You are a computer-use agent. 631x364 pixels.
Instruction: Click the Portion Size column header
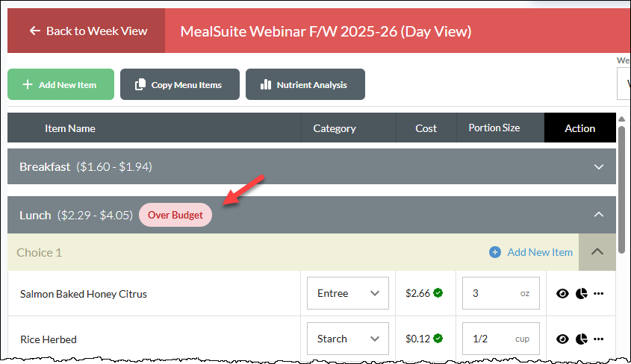(x=494, y=128)
